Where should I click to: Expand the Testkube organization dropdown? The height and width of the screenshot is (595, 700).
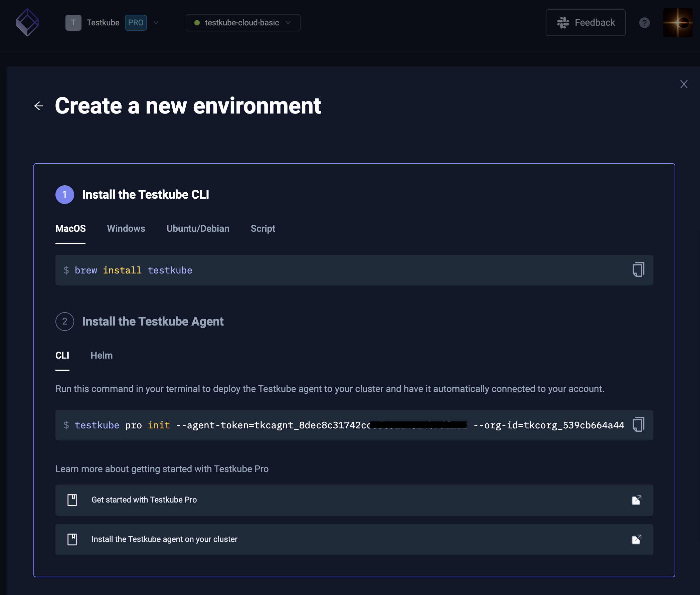[156, 22]
